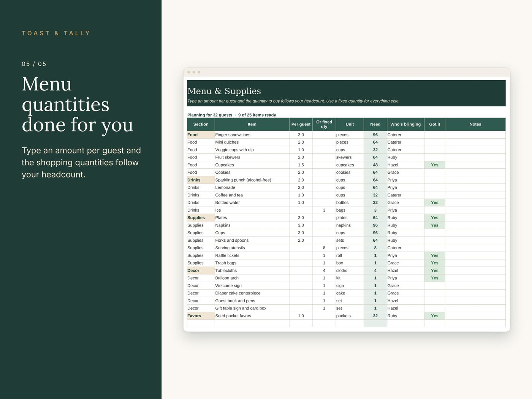Viewport: 532px width, 399px height.
Task: Select the Planning for 32 guests text
Action: click(x=210, y=115)
